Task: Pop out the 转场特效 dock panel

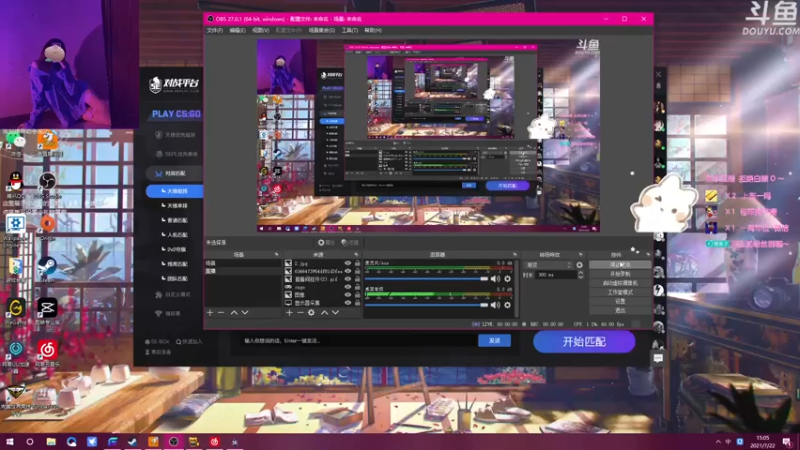Action: (581, 254)
